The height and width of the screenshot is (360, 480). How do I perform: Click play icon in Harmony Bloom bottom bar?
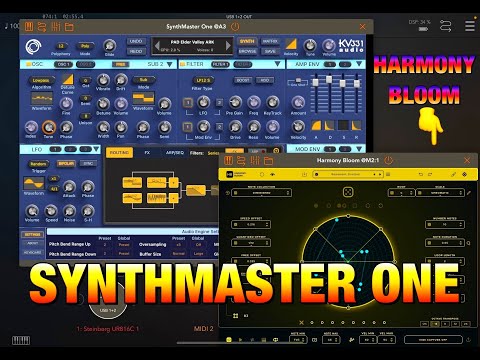click(240, 340)
